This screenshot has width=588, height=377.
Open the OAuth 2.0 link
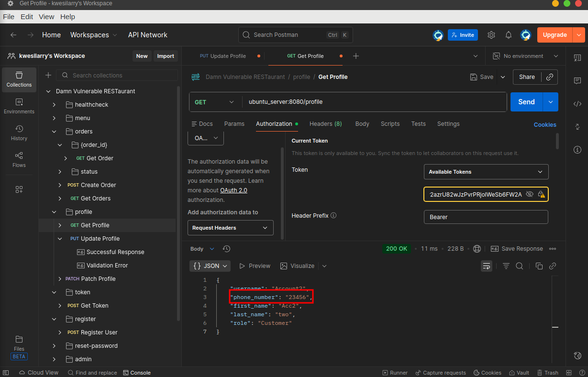233,190
